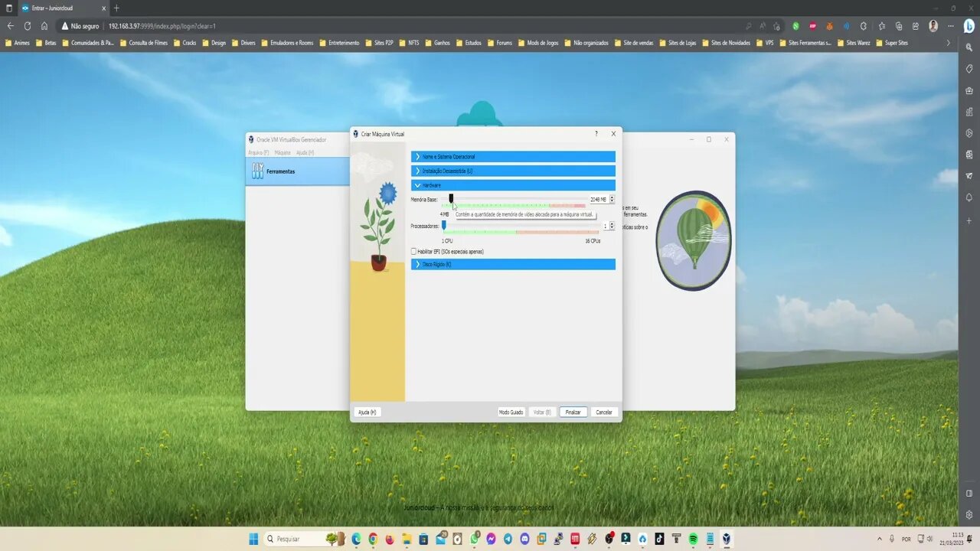Open WhatsApp from the taskbar
Screen dimensions: 980x551
coord(474,539)
